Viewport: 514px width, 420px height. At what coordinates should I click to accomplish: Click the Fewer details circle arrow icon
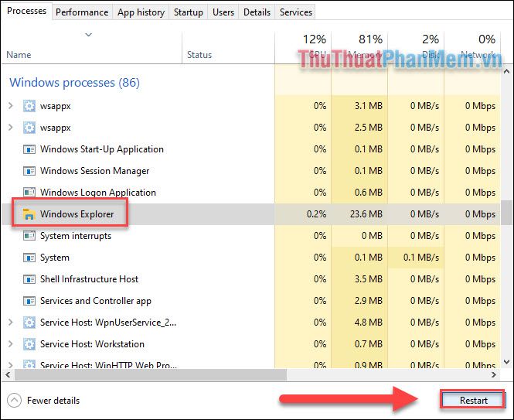click(14, 401)
